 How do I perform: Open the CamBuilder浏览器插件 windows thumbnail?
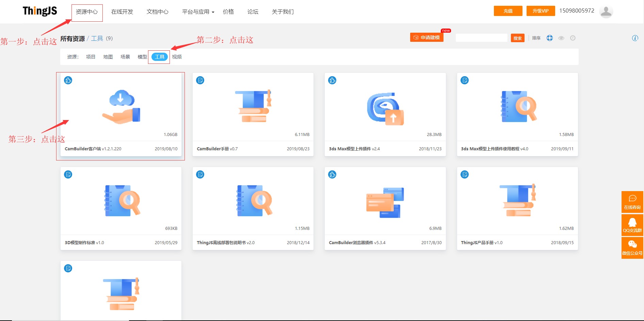tap(385, 203)
